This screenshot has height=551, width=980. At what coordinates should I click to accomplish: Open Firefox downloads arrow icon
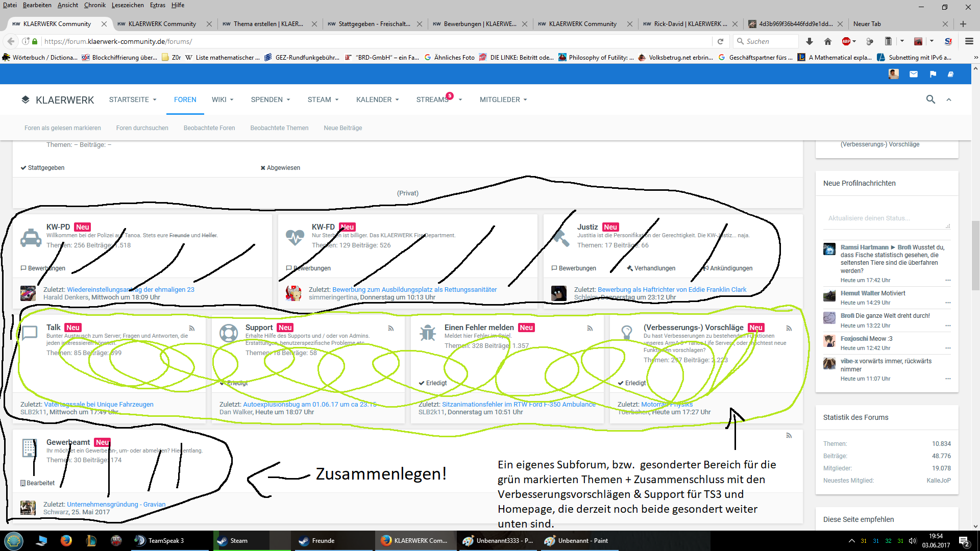810,41
